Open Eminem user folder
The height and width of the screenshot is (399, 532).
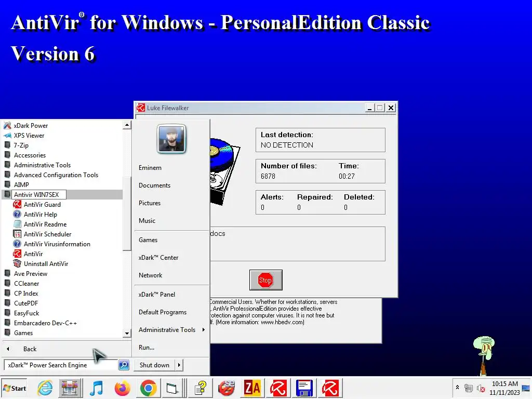(150, 168)
